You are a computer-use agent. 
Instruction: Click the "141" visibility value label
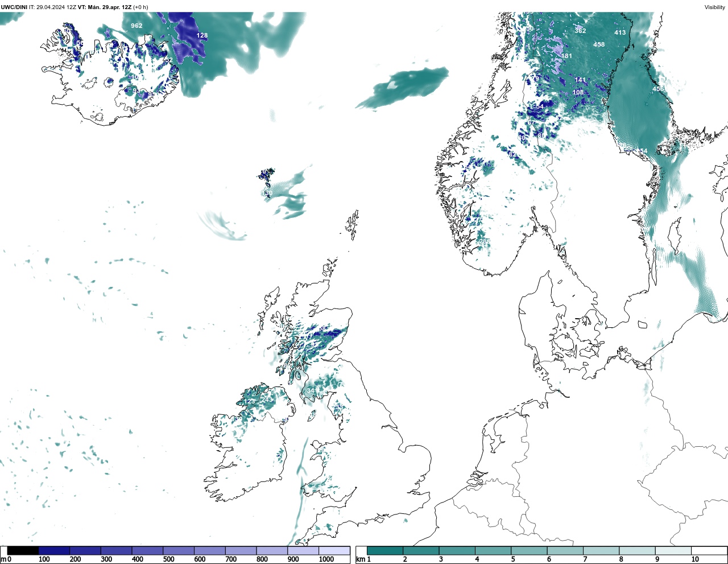pyautogui.click(x=580, y=80)
